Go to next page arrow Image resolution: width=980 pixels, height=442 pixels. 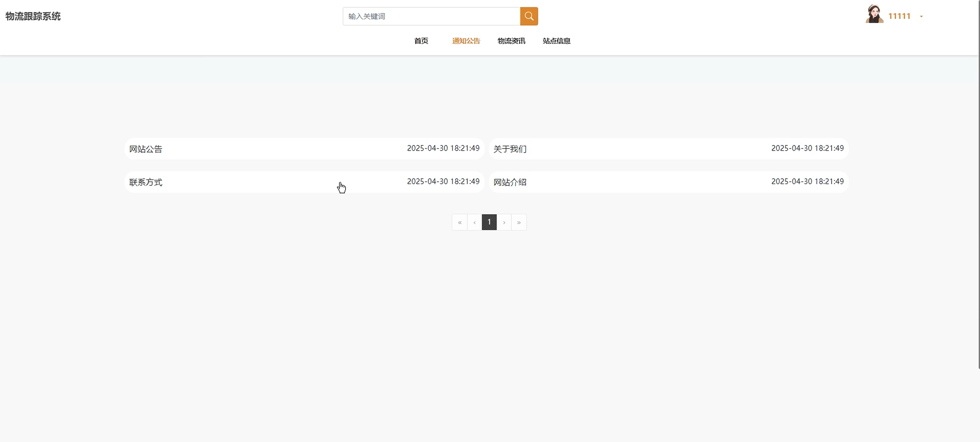(x=504, y=222)
